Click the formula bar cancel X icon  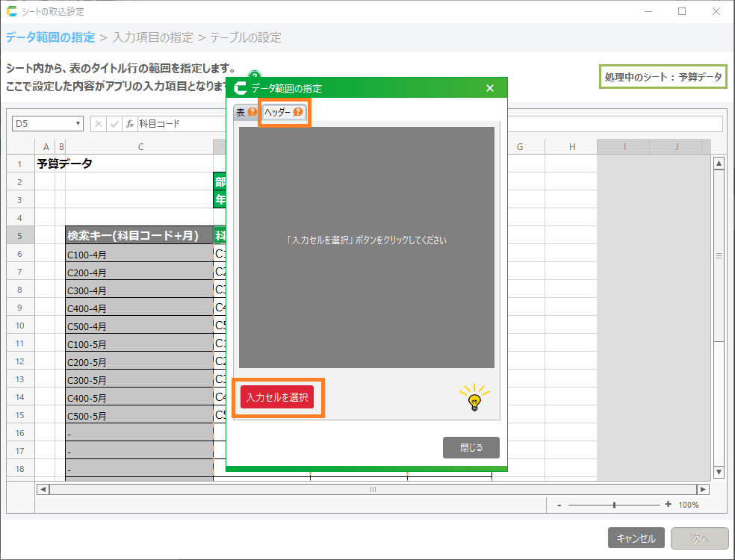[x=99, y=124]
